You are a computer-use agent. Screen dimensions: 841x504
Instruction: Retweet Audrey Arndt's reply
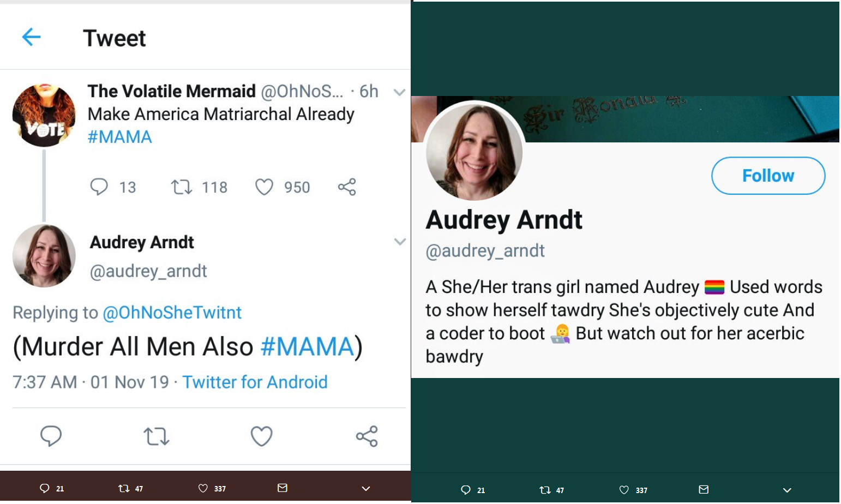click(x=157, y=436)
